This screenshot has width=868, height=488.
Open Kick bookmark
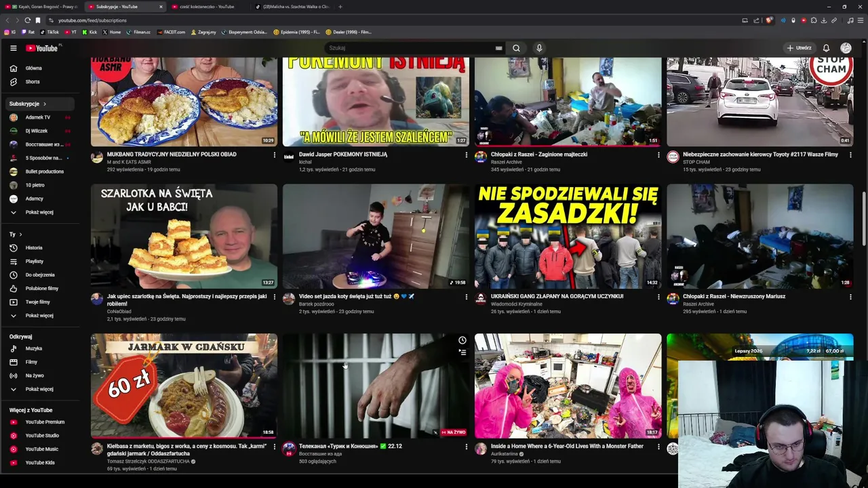point(90,32)
